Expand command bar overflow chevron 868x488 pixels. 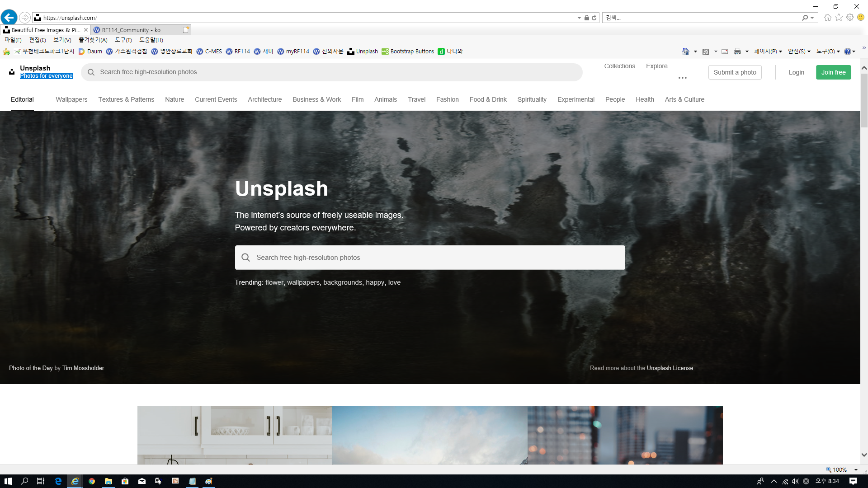[x=864, y=47]
